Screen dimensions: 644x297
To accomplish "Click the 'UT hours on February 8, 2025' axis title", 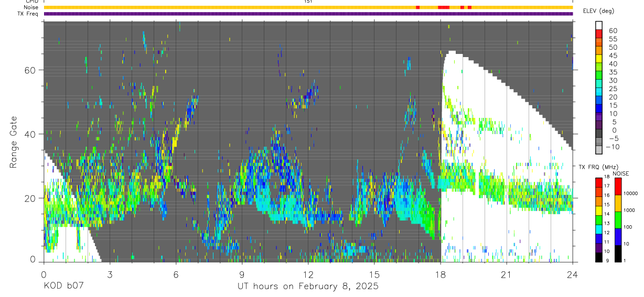I will tap(308, 287).
